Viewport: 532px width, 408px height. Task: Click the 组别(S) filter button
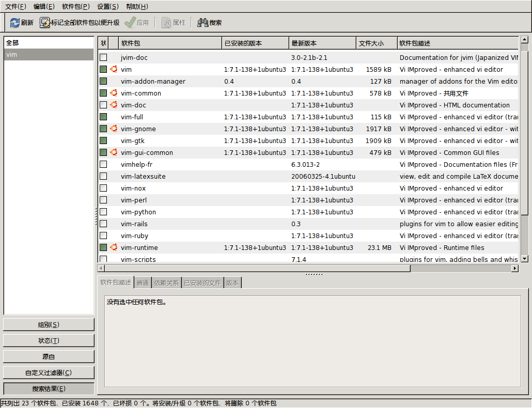click(49, 324)
